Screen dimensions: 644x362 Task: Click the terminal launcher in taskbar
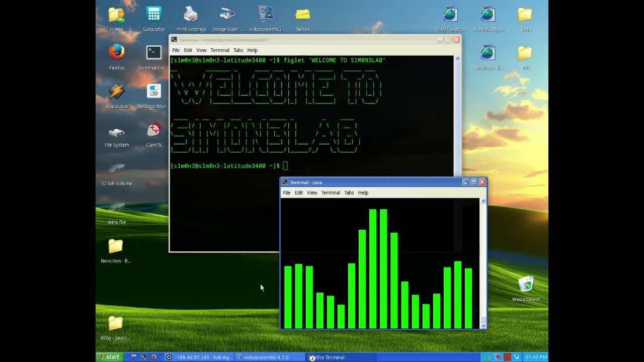click(143, 357)
